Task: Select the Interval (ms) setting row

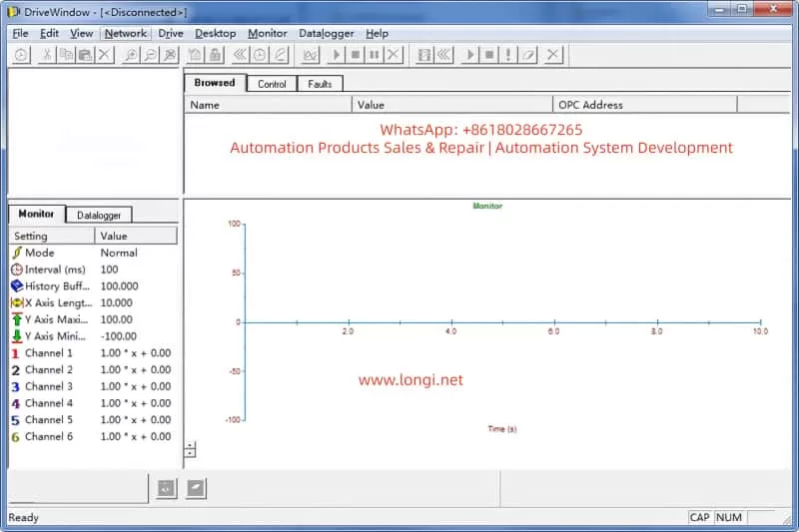Action: pos(94,269)
